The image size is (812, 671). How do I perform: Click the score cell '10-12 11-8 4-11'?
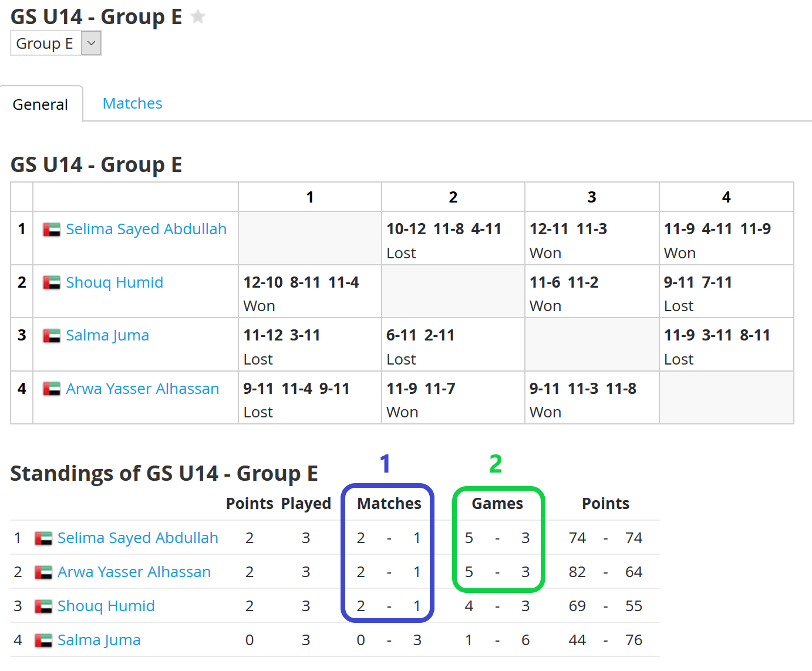(x=453, y=238)
